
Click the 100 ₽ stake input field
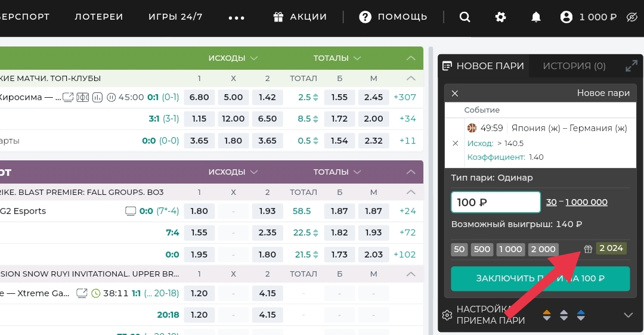coord(496,202)
